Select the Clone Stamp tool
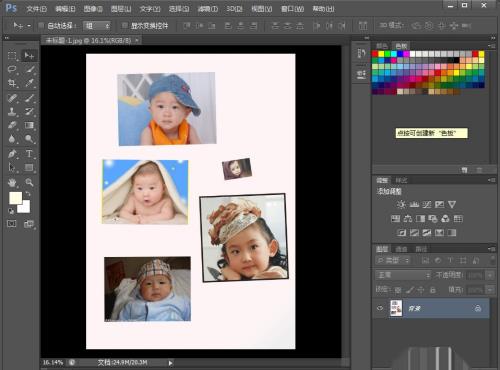Image resolution: width=500 pixels, height=370 pixels. click(x=12, y=112)
